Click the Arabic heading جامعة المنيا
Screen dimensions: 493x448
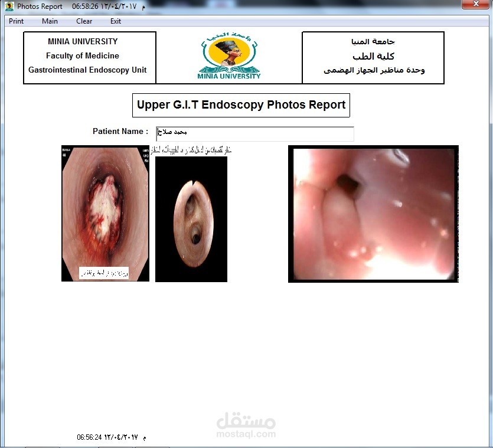(373, 41)
